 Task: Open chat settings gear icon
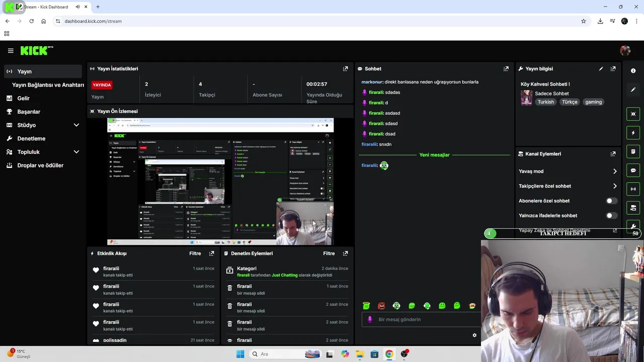474,335
